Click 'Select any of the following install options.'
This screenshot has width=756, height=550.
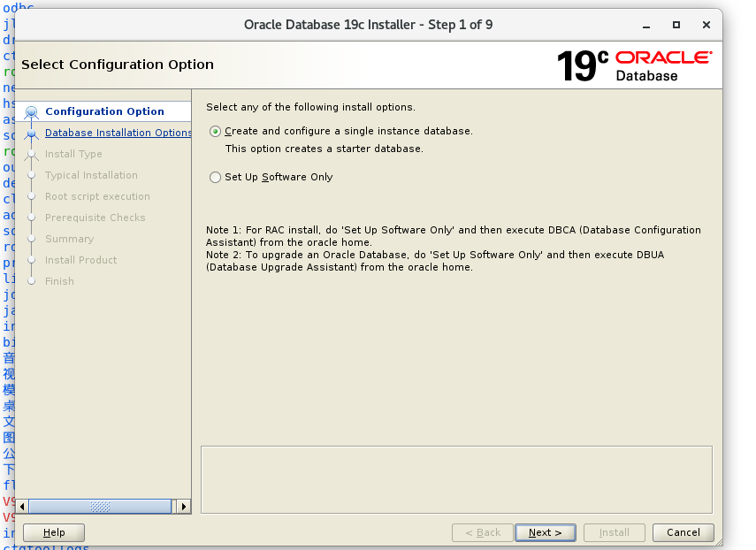point(310,107)
